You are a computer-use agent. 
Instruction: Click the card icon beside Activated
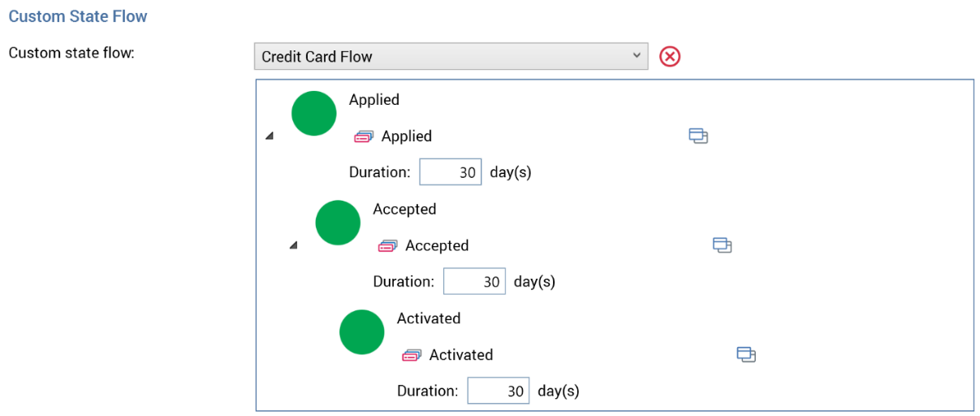412,355
